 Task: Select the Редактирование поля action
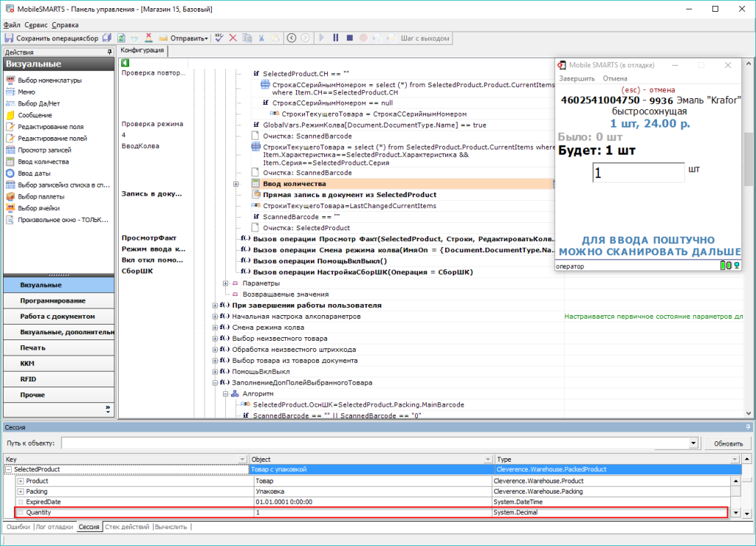pos(51,127)
